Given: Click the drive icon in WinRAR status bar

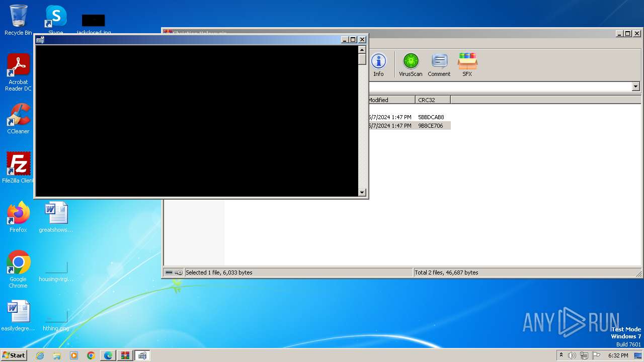Looking at the screenshot, I should 169,273.
